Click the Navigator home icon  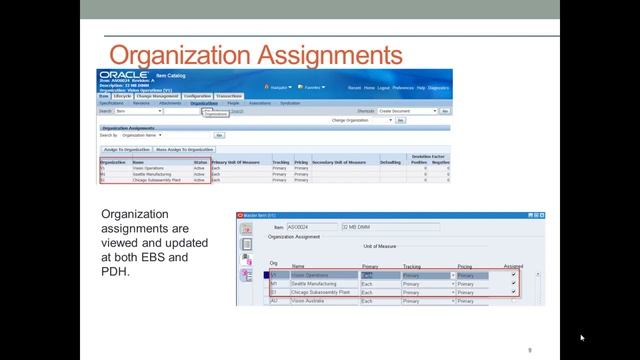pos(267,87)
